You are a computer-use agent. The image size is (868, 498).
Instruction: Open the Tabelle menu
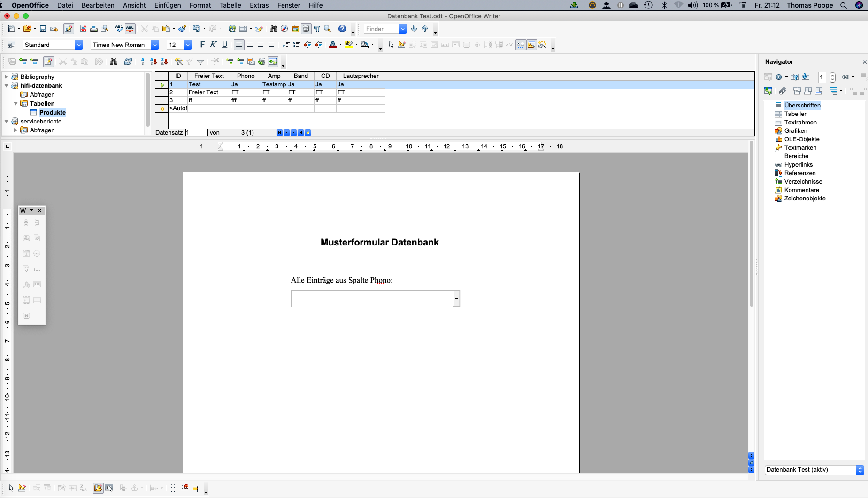point(230,5)
